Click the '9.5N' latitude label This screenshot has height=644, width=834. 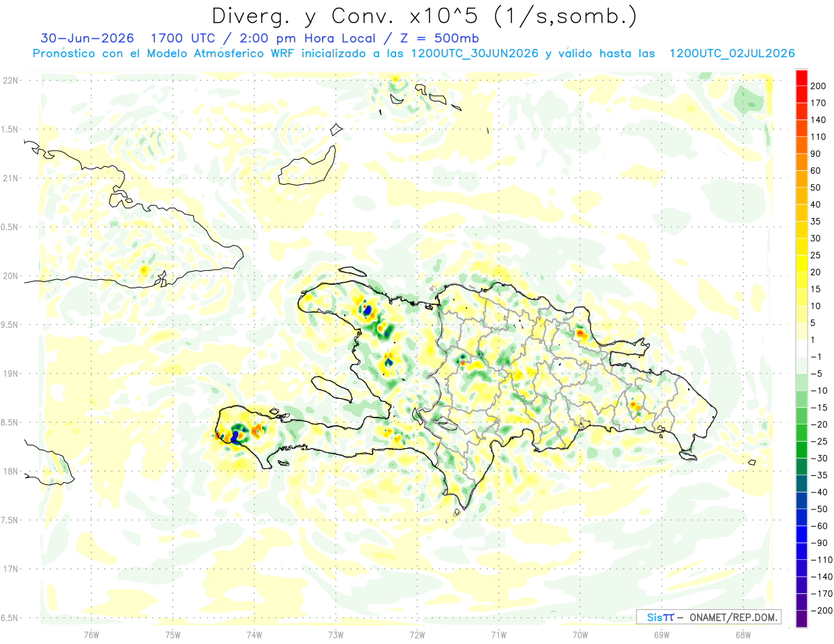coord(10,324)
